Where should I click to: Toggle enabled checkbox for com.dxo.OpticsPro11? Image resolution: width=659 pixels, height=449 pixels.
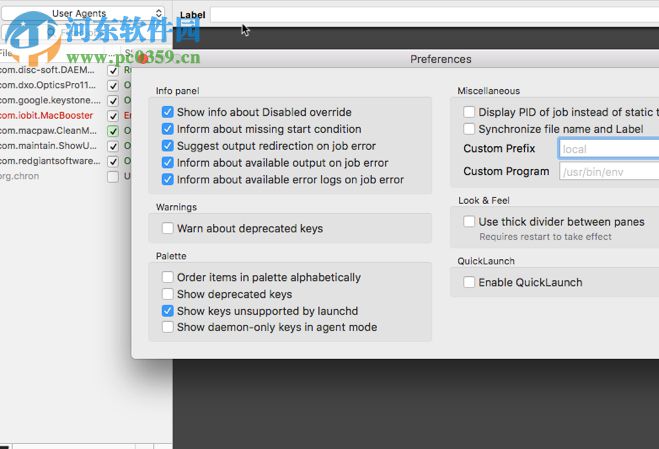[113, 86]
